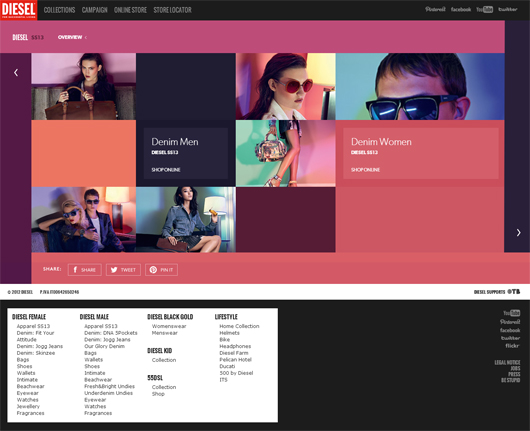530x431 pixels.
Task: Click Fragrances under Diesel Male
Action: click(x=98, y=413)
